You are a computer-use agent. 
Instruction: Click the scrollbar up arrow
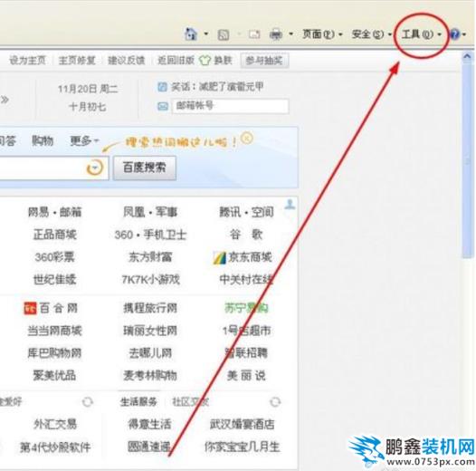click(x=467, y=57)
